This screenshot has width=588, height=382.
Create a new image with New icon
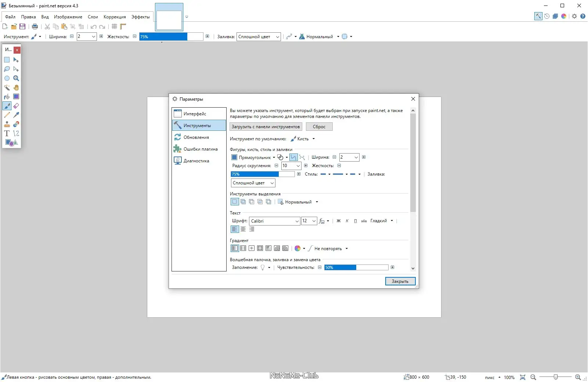click(5, 26)
